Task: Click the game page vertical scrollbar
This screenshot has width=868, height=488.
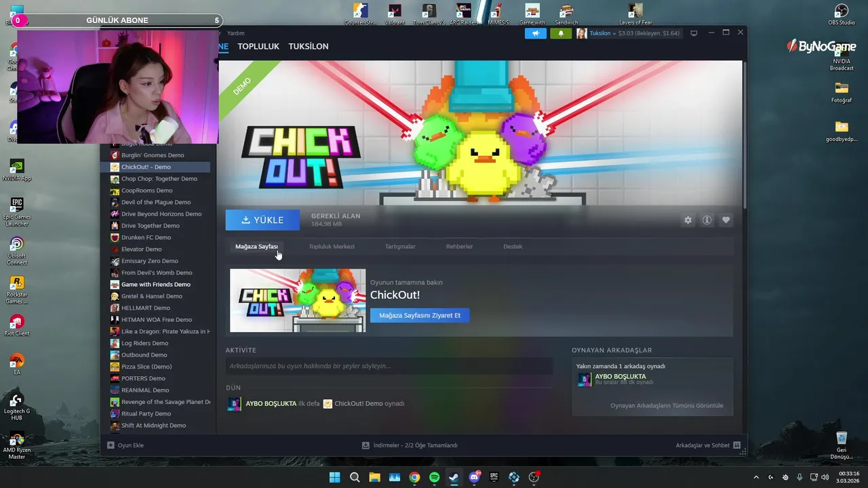Action: [745, 136]
